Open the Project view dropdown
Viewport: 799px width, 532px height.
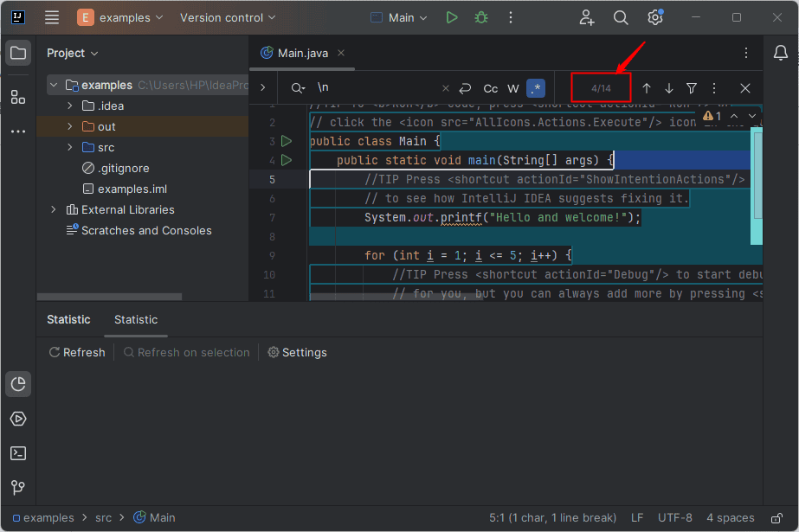[x=72, y=53]
